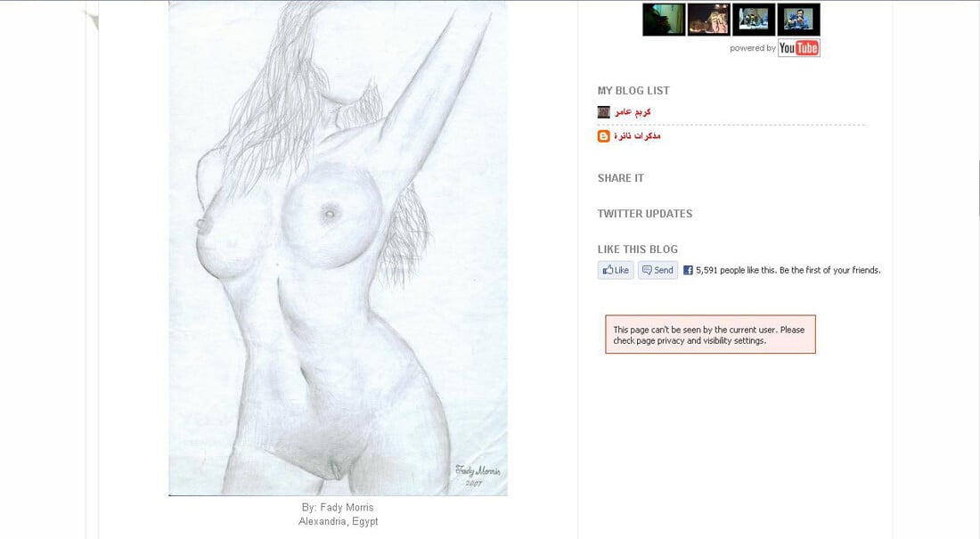980x539 pixels.
Task: Click the thumbs-up icon in the Like button
Action: 608,270
